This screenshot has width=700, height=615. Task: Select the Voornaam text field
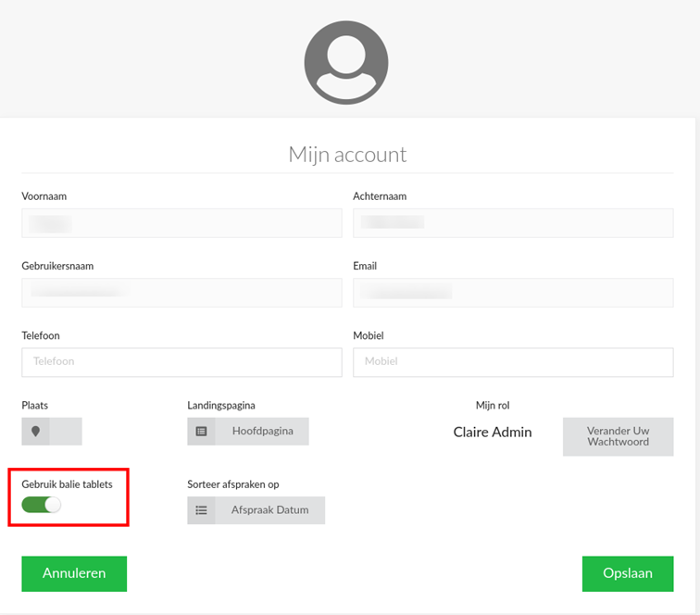(181, 223)
